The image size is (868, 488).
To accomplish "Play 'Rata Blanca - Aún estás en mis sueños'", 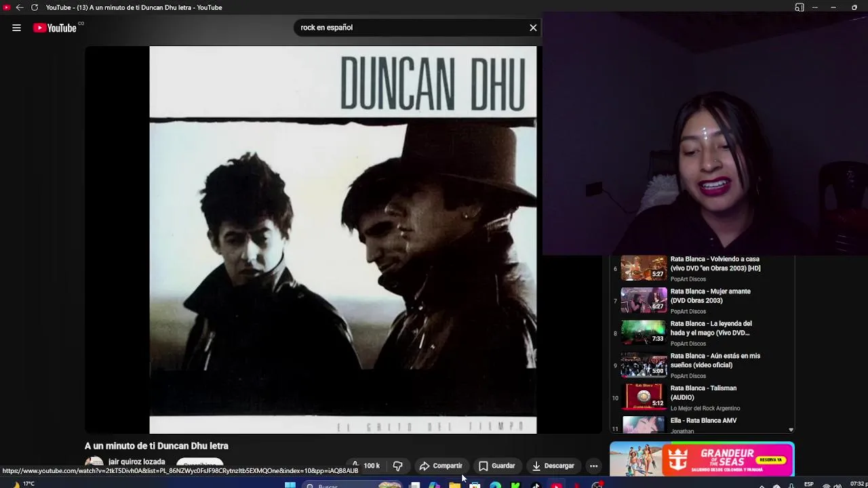I will (x=715, y=361).
